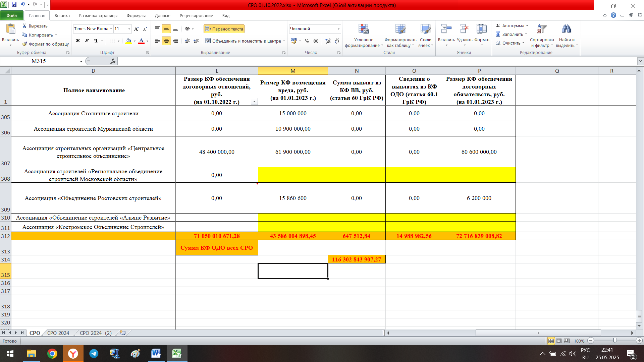Open Conditional Formatting (Условное форматирование)
Image resolution: width=644 pixels, height=362 pixels.
pos(364,36)
